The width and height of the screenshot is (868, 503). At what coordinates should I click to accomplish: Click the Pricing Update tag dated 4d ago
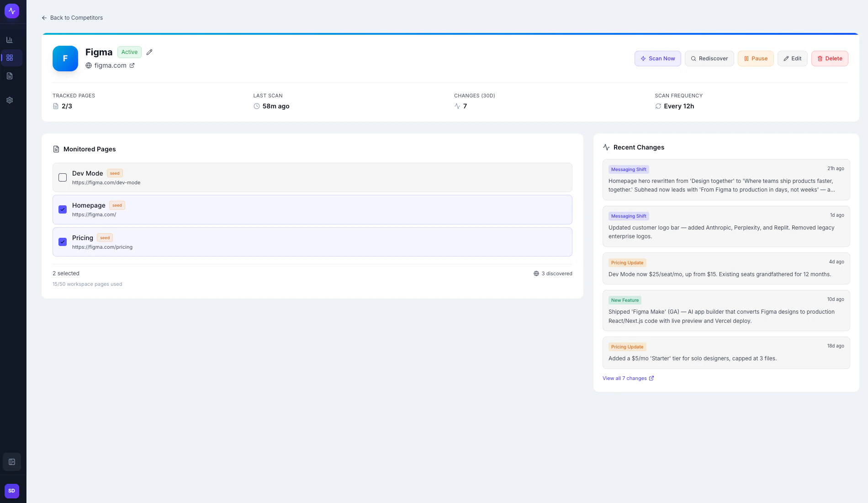(x=627, y=263)
